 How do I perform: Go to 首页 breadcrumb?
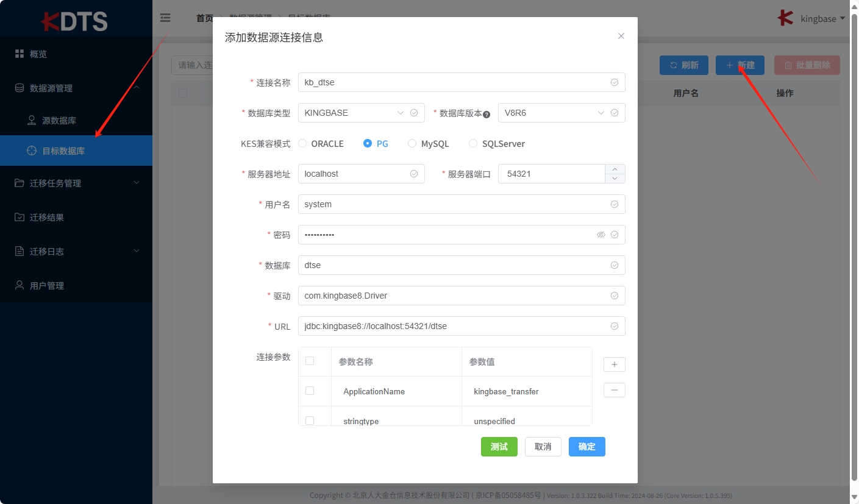[205, 18]
